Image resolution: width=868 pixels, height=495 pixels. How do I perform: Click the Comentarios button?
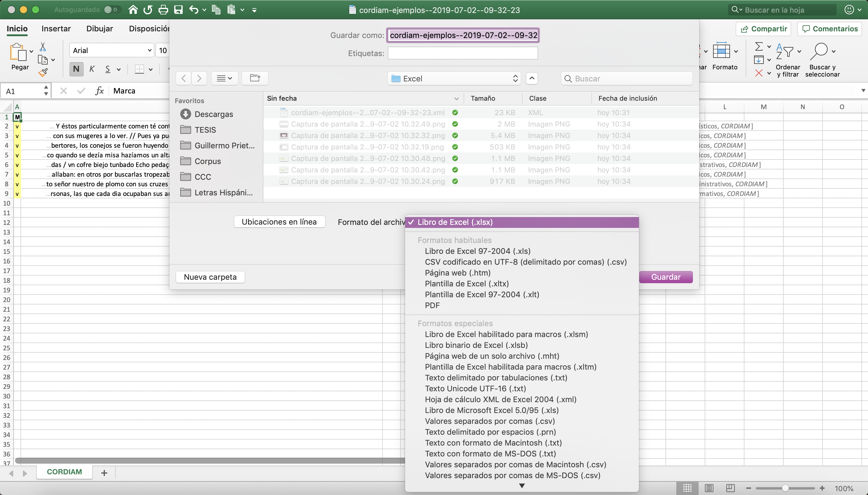point(830,29)
